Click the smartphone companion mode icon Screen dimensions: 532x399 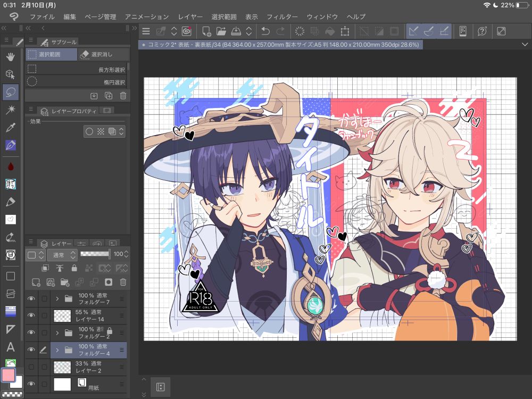462,31
